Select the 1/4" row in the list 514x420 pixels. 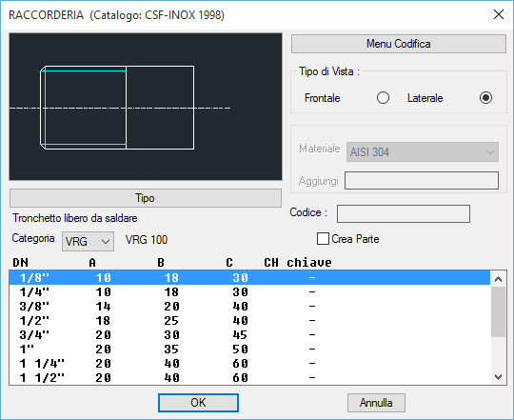249,291
